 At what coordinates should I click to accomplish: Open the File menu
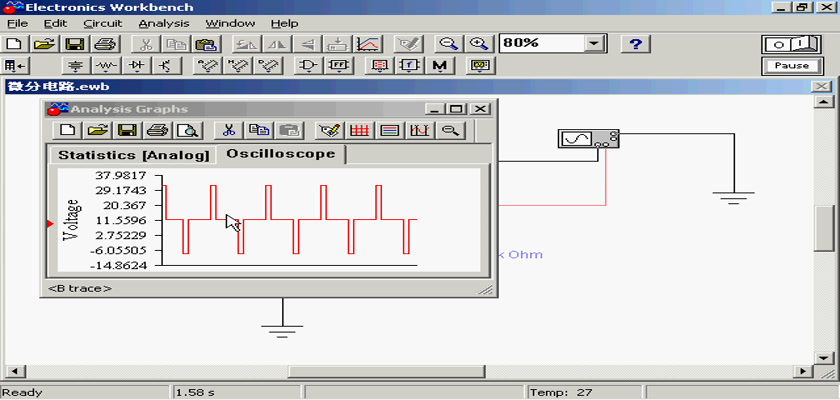pos(17,24)
